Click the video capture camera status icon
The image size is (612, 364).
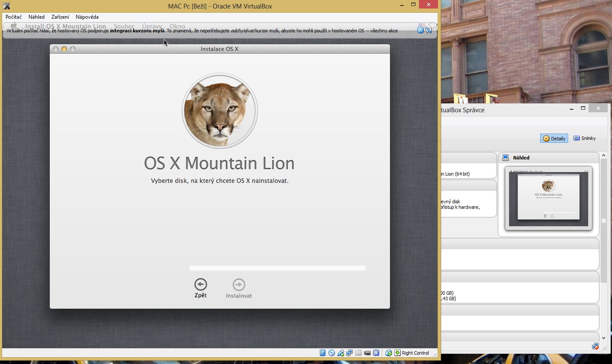367,353
